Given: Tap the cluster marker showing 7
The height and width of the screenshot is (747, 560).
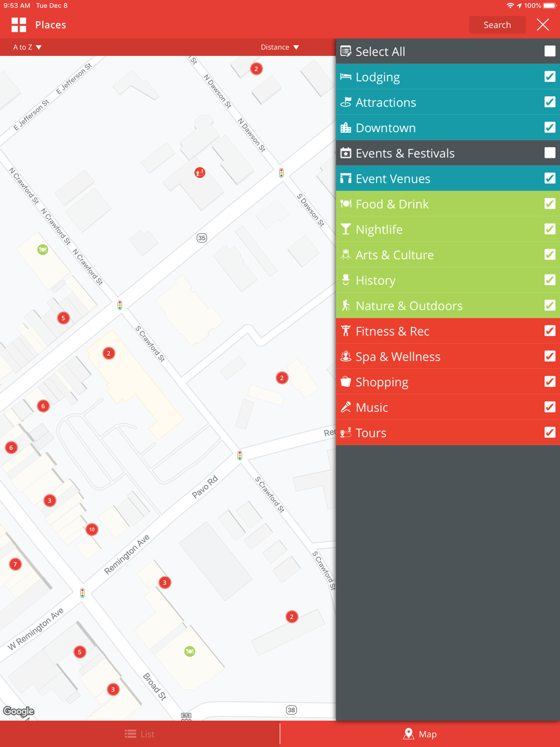Looking at the screenshot, I should click(x=15, y=564).
